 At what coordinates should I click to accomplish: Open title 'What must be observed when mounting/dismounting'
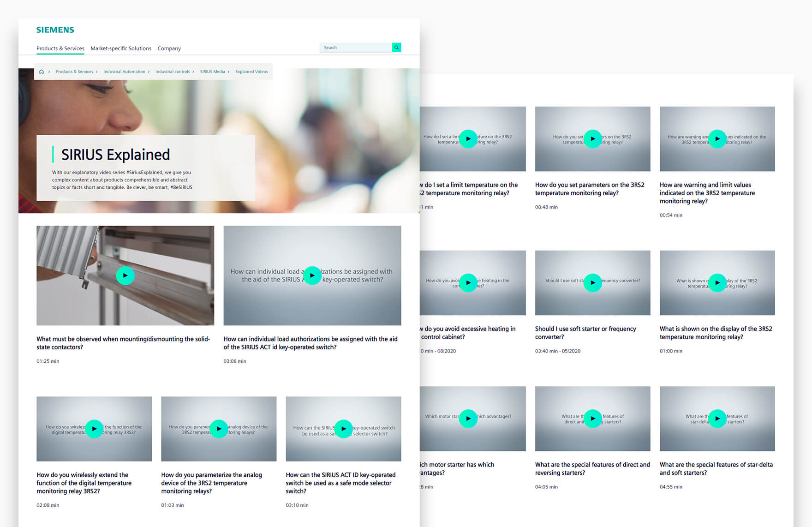point(123,343)
